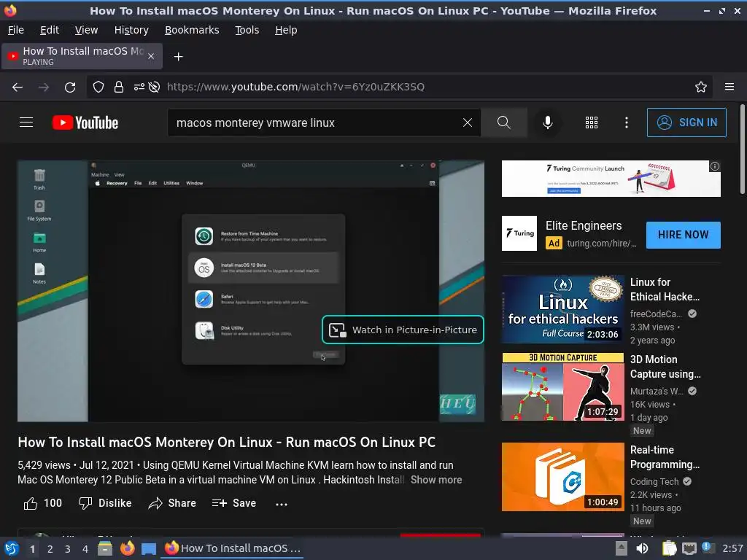Click the 3D Motion Capture thumbnail
The height and width of the screenshot is (560, 747).
pos(562,386)
